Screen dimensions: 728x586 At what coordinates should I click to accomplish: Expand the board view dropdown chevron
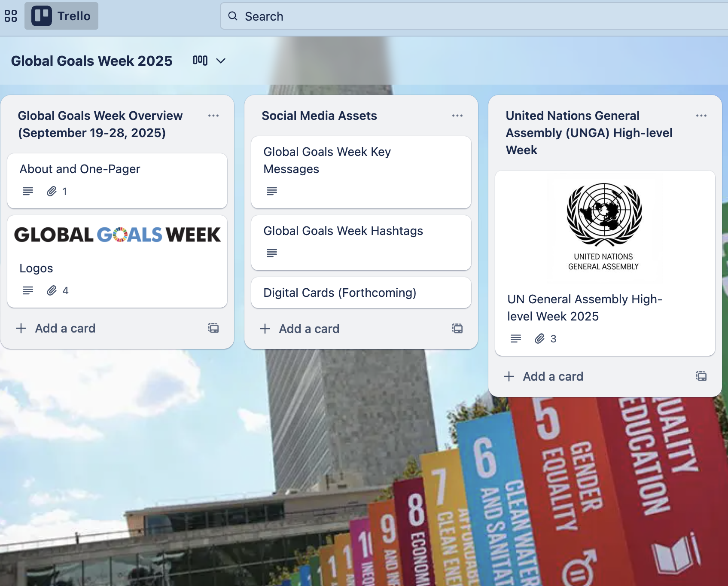[221, 61]
